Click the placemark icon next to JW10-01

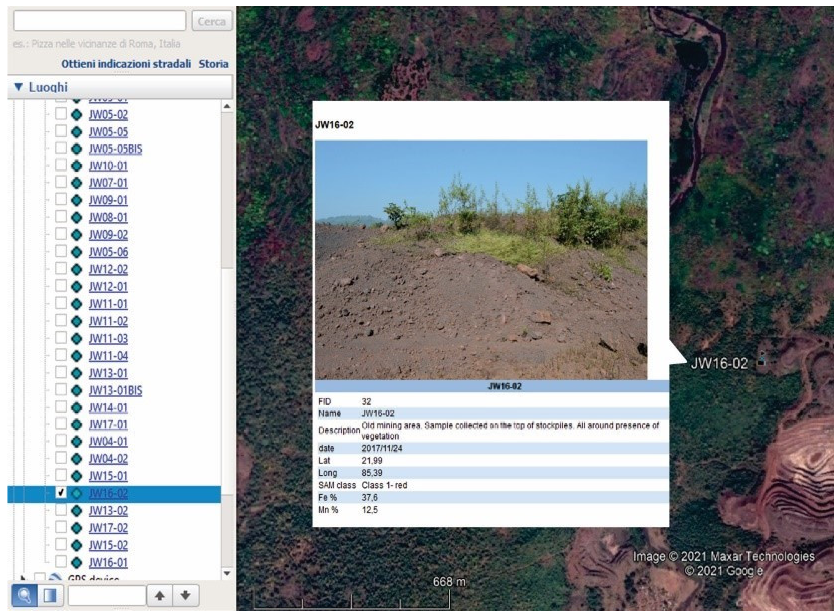(x=77, y=166)
